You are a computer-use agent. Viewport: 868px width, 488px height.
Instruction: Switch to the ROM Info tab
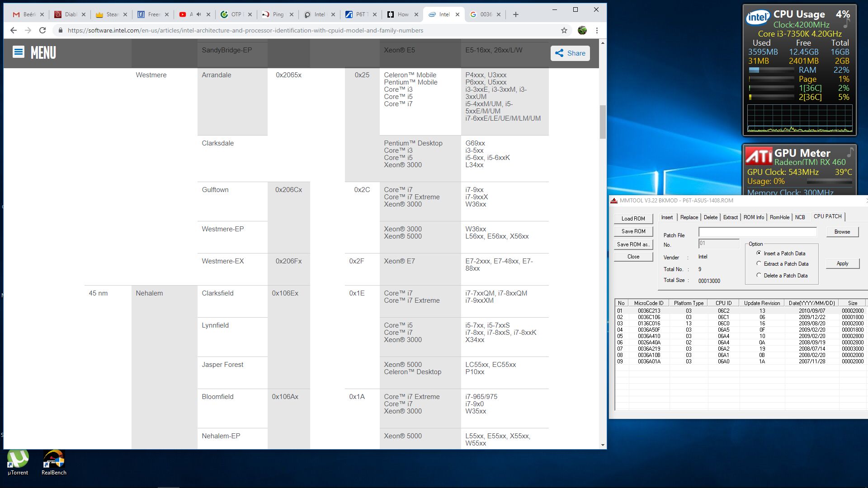click(754, 217)
